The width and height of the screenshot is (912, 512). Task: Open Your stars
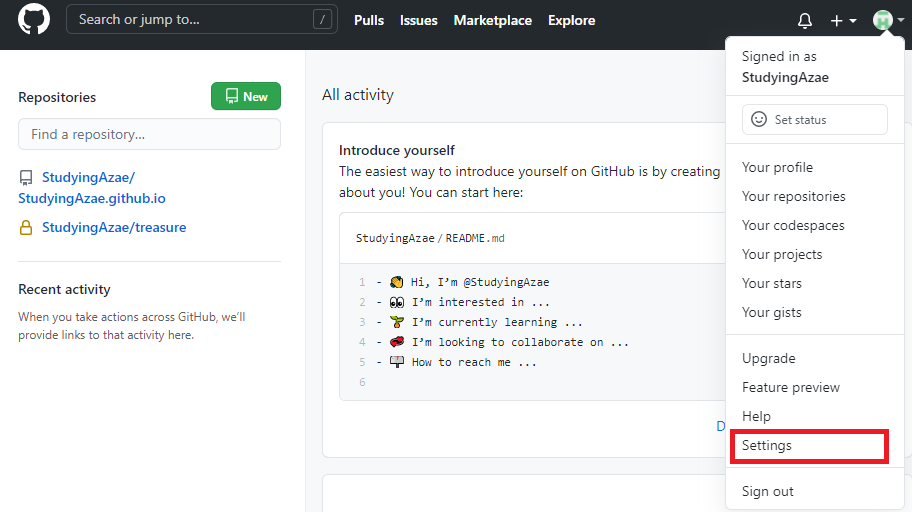pos(771,283)
